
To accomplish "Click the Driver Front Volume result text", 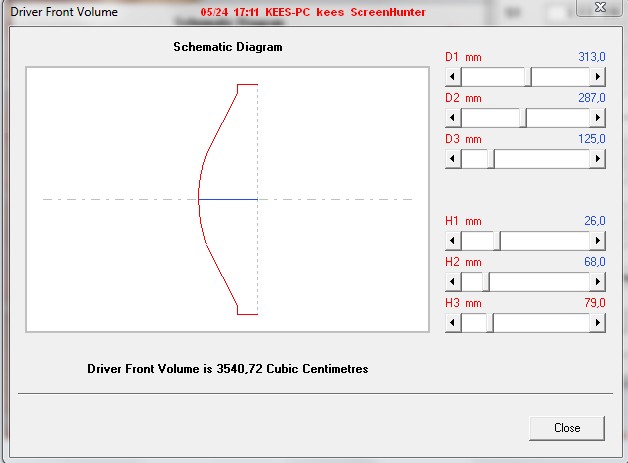I will click(227, 368).
